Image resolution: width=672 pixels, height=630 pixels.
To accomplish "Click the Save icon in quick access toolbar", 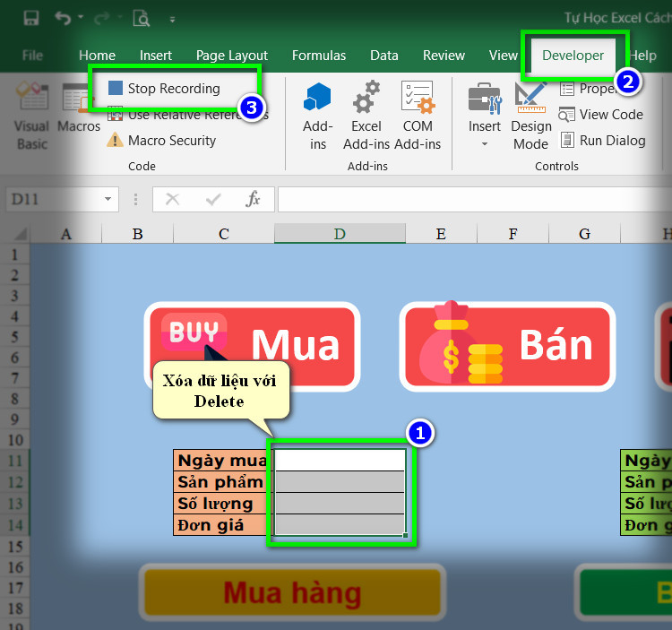I will tap(30, 19).
